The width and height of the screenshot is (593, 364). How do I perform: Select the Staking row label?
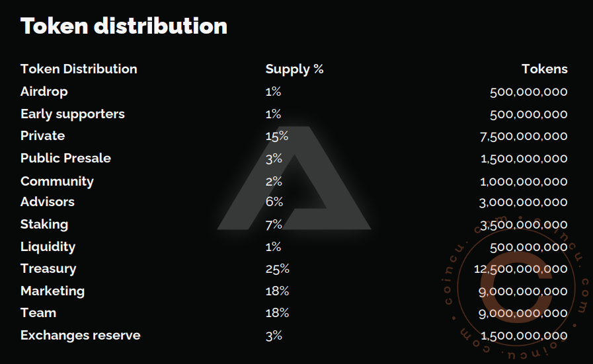tap(44, 224)
